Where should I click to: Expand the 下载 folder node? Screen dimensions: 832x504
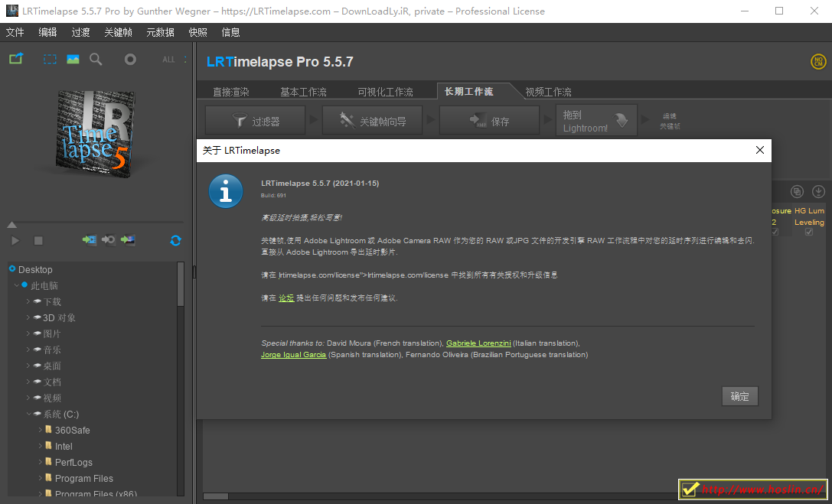click(x=28, y=301)
